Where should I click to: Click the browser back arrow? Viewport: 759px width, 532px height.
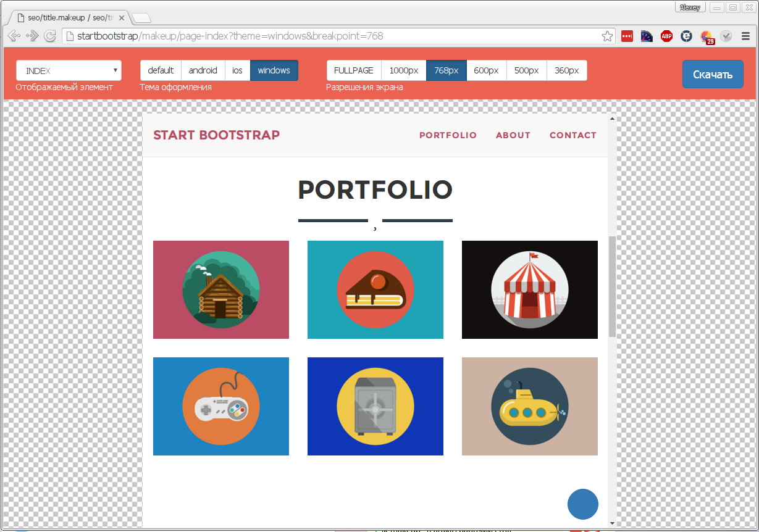pos(14,36)
